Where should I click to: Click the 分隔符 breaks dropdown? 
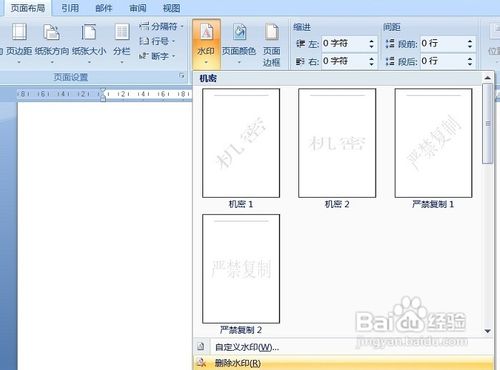point(161,26)
